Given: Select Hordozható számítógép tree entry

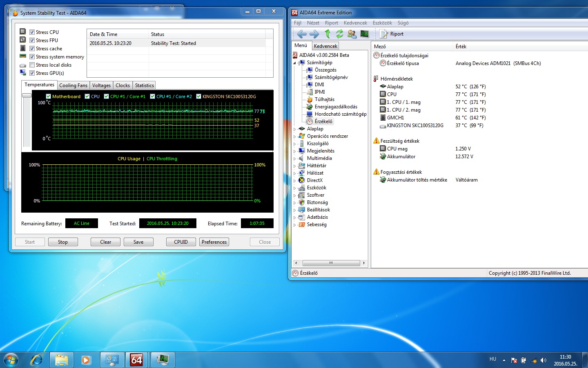Looking at the screenshot, I should pyautogui.click(x=341, y=114).
